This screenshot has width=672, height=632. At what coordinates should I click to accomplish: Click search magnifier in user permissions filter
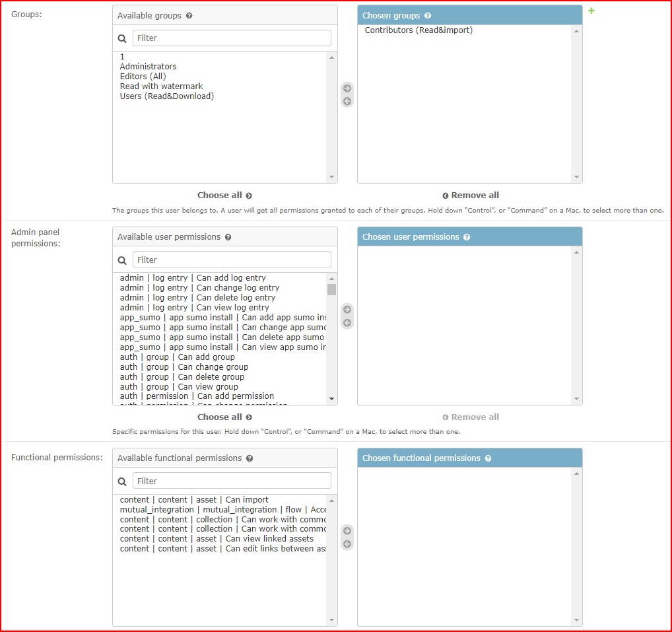point(122,260)
